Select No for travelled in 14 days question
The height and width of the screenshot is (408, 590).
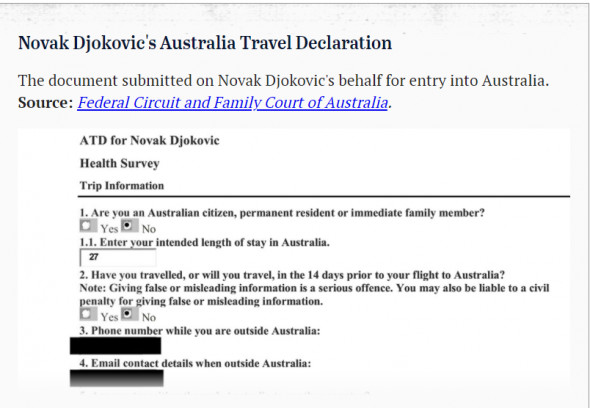(129, 314)
